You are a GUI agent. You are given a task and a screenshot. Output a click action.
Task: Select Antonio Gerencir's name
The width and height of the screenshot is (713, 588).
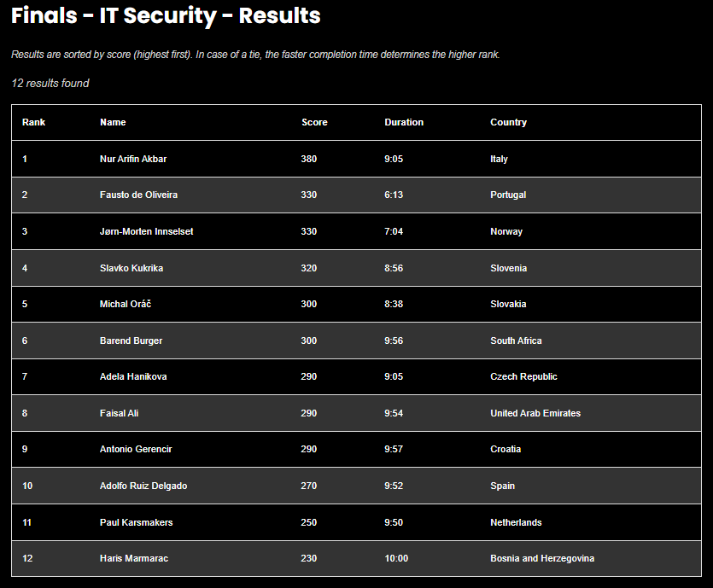point(136,449)
